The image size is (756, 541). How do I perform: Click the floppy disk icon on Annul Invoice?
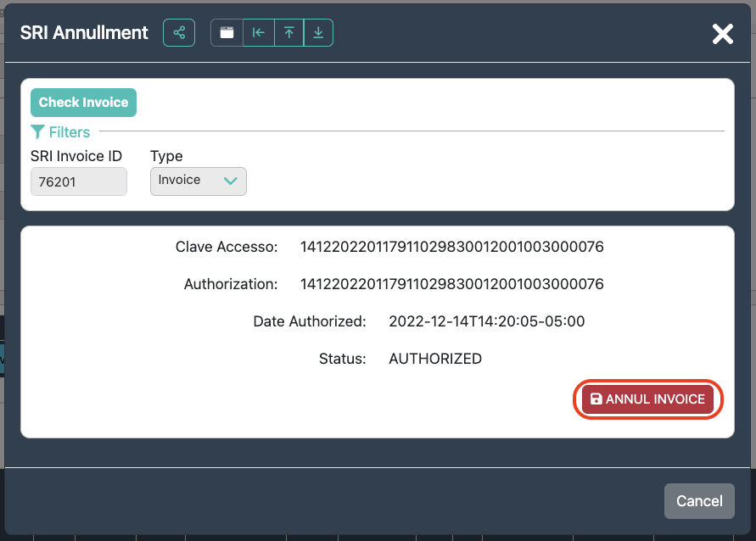tap(596, 399)
